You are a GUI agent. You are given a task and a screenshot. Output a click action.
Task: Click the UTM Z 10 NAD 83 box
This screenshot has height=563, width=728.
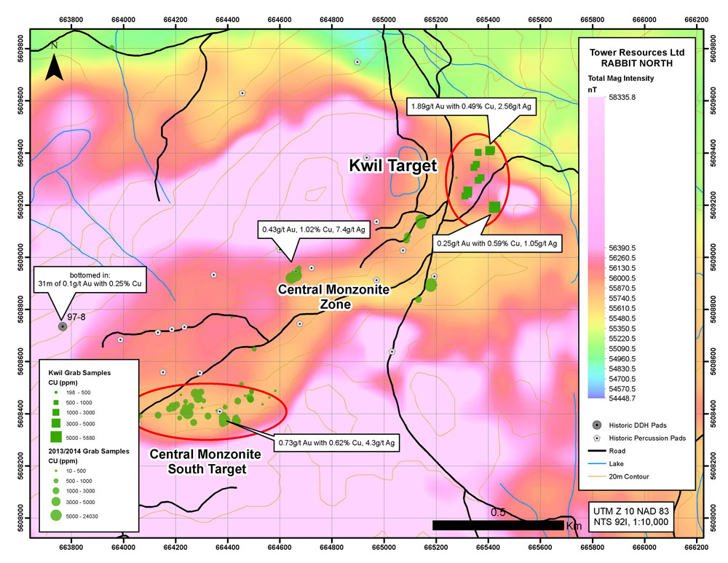(x=630, y=516)
